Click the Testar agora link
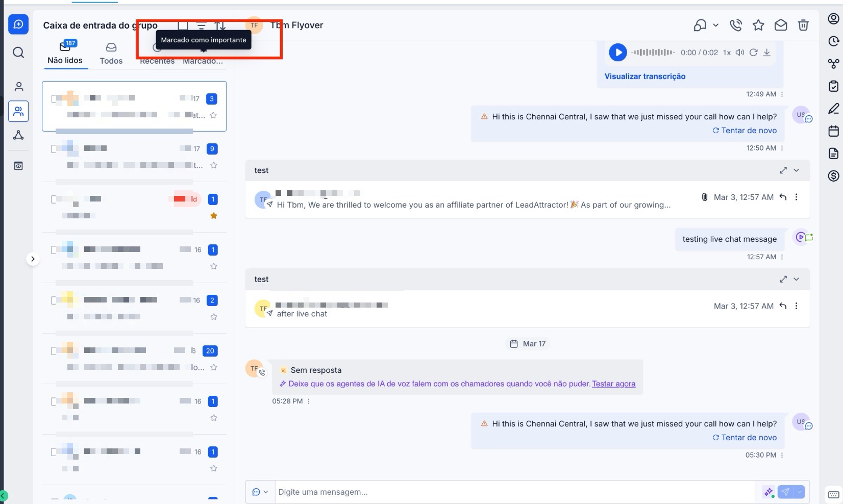 tap(613, 384)
